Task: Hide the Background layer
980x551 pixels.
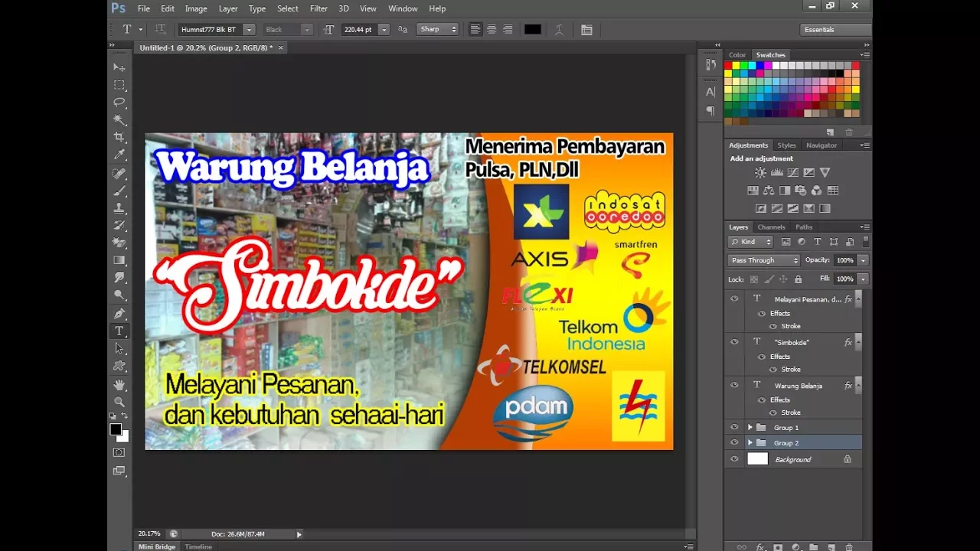Action: point(735,459)
